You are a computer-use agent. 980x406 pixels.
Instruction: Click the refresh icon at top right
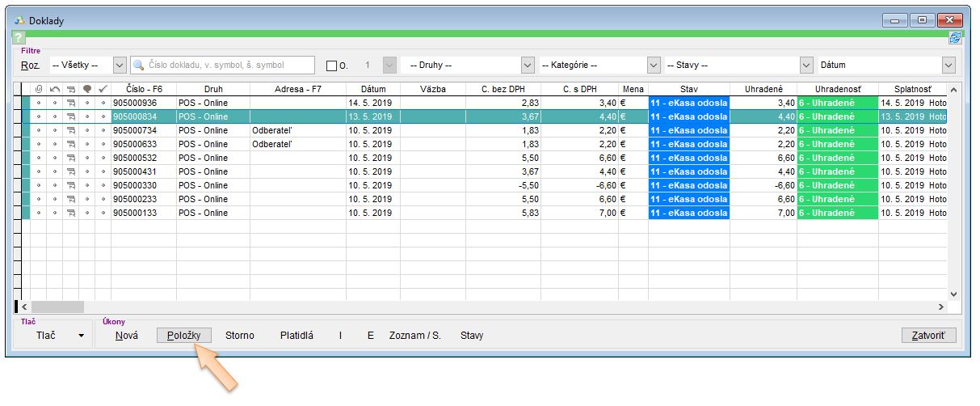tap(955, 38)
